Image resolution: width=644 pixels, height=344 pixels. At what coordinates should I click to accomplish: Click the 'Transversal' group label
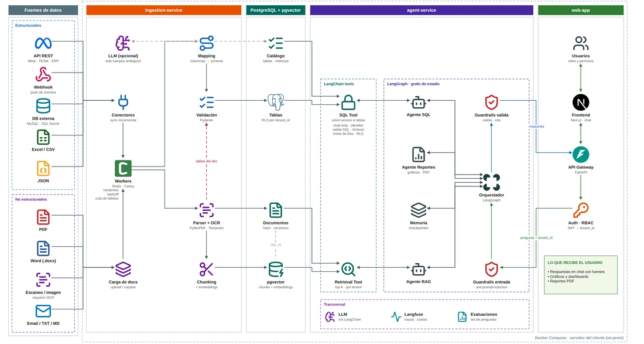click(x=334, y=305)
